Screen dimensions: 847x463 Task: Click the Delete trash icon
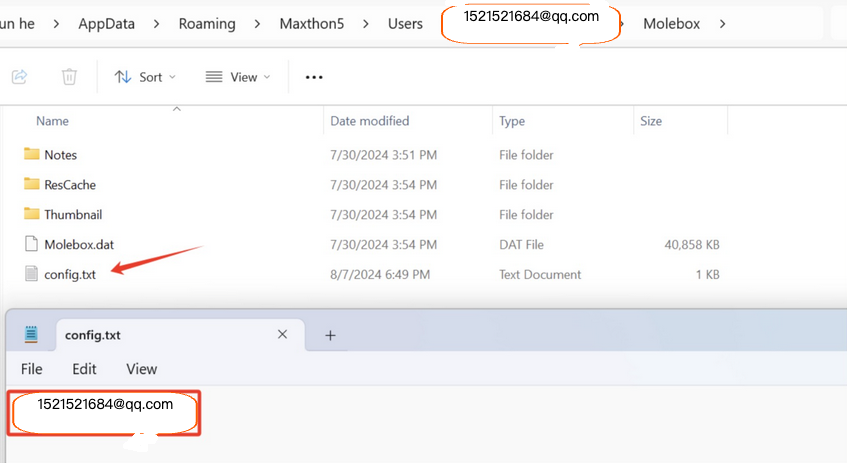[x=69, y=77]
